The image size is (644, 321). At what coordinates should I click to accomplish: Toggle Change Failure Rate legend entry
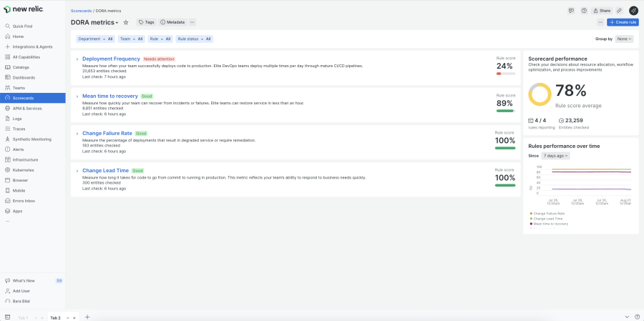547,214
